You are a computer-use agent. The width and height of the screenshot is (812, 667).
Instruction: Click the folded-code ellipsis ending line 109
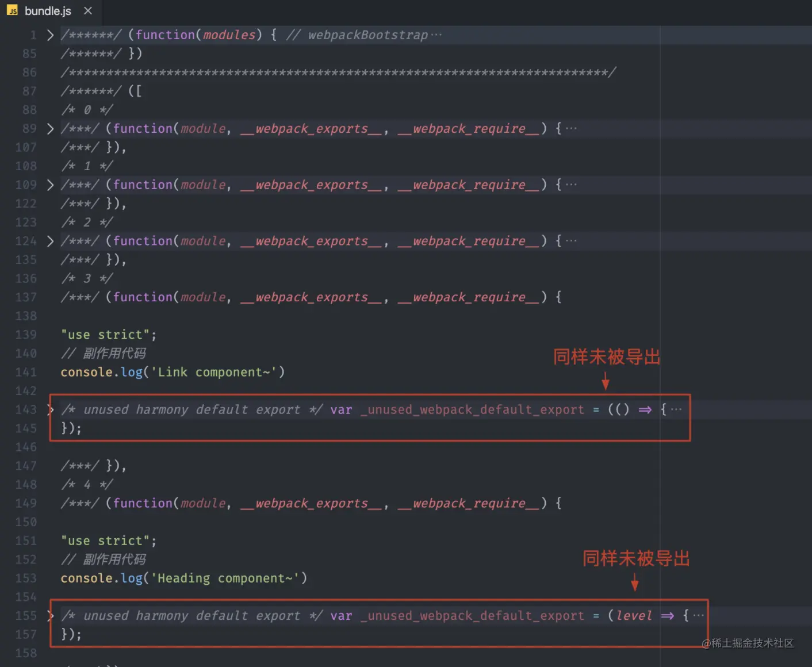571,185
